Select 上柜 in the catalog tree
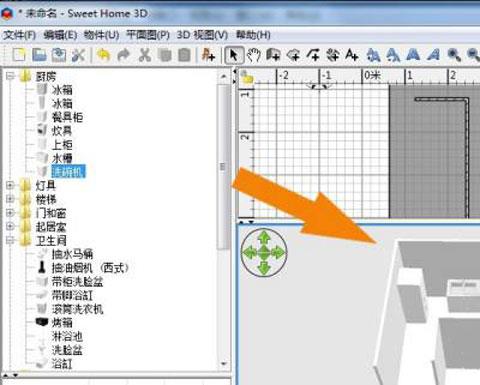480x385 pixels. click(x=62, y=144)
